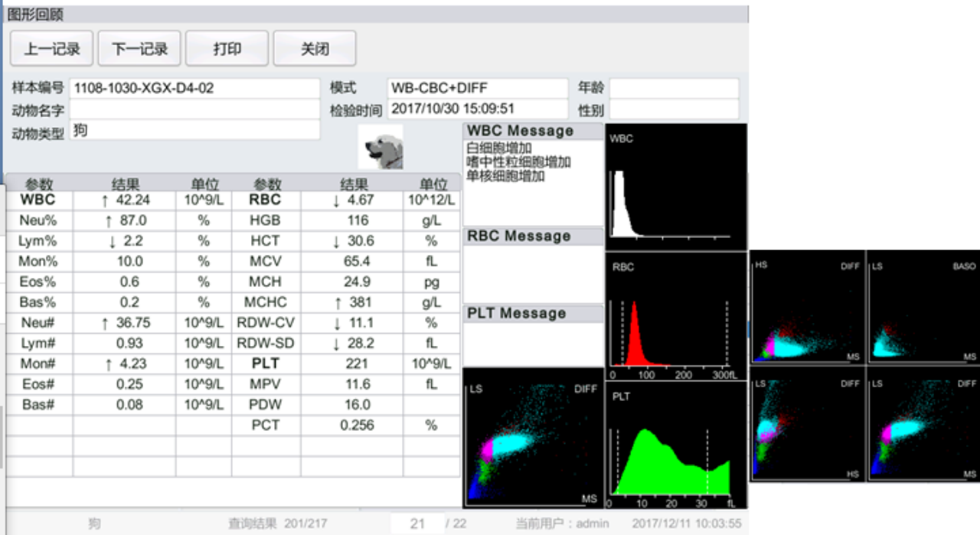Click the dog species icon
This screenshot has width=980, height=535.
point(381,146)
